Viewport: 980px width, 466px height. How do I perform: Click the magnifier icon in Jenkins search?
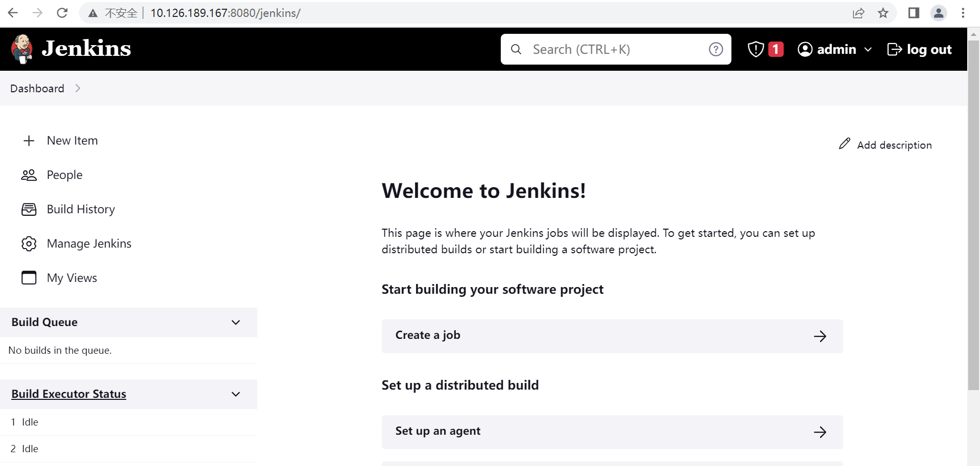[516, 49]
